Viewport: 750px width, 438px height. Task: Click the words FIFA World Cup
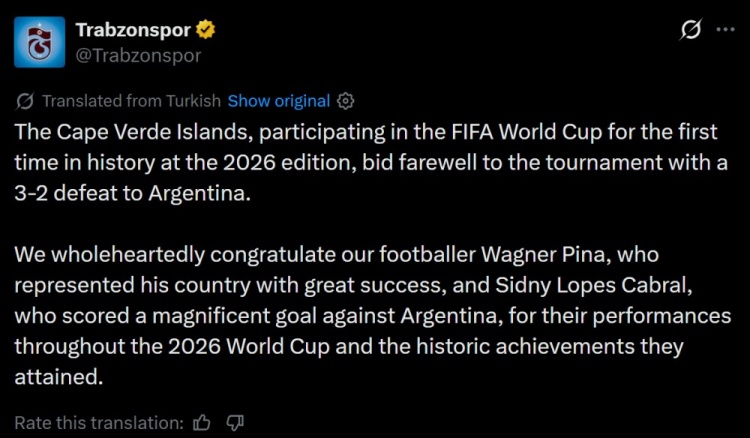click(x=527, y=132)
